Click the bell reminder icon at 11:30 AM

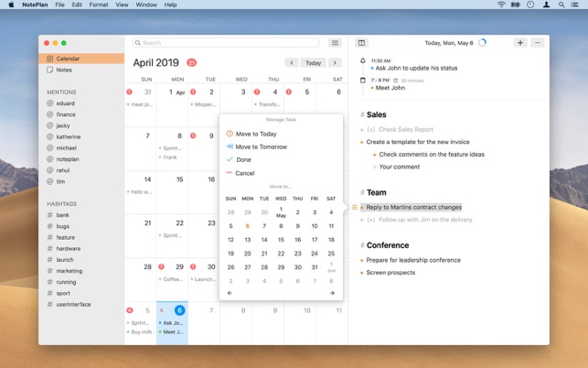(x=363, y=60)
